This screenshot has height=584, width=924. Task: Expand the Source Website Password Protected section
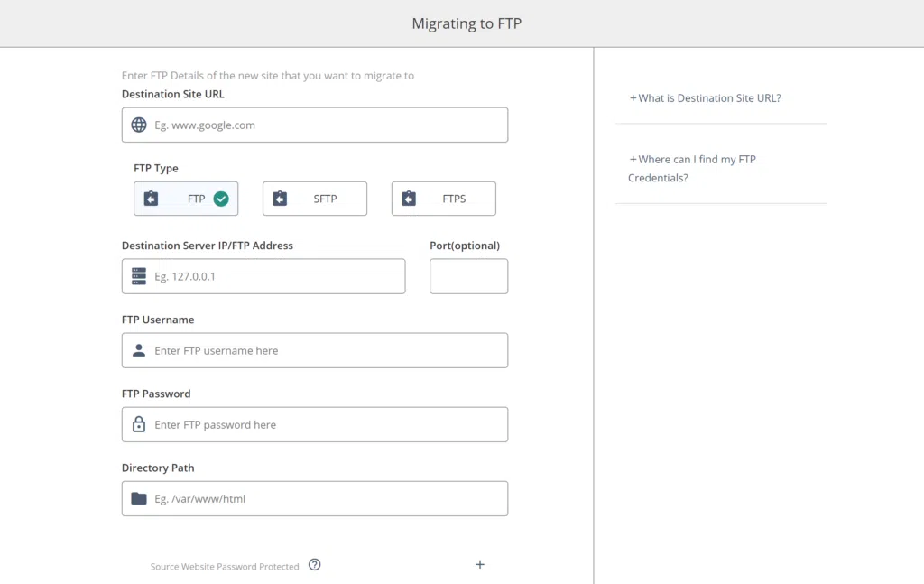coord(479,563)
